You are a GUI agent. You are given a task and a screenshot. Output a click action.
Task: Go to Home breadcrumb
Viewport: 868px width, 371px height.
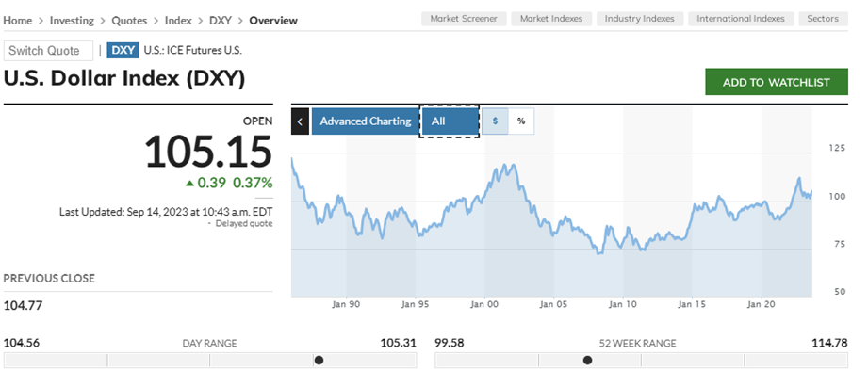pos(18,21)
